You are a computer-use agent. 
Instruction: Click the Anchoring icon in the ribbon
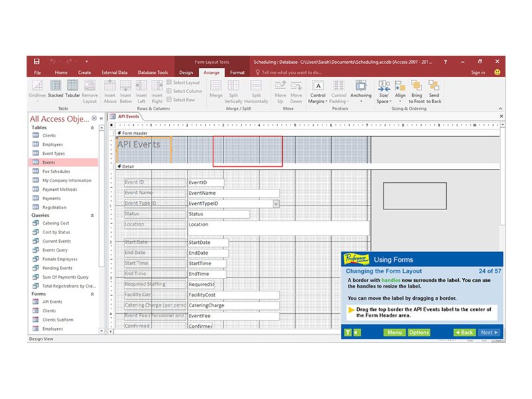(361, 90)
